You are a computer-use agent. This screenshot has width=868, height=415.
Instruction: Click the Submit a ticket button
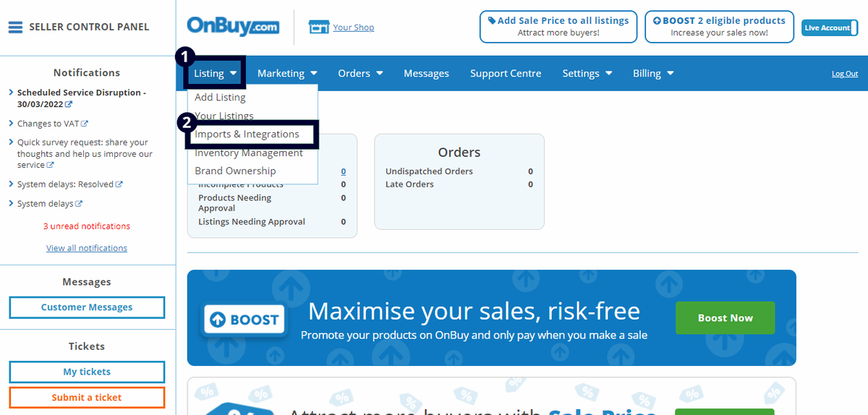click(x=87, y=398)
